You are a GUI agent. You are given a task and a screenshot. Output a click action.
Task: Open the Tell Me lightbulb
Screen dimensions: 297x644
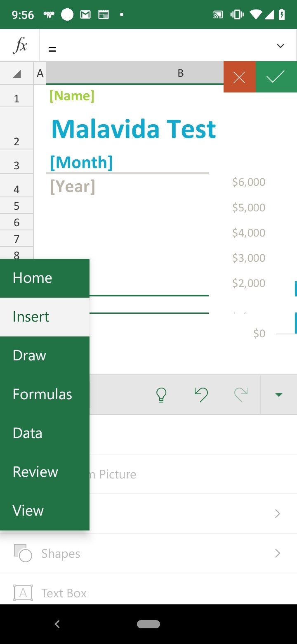pyautogui.click(x=161, y=395)
